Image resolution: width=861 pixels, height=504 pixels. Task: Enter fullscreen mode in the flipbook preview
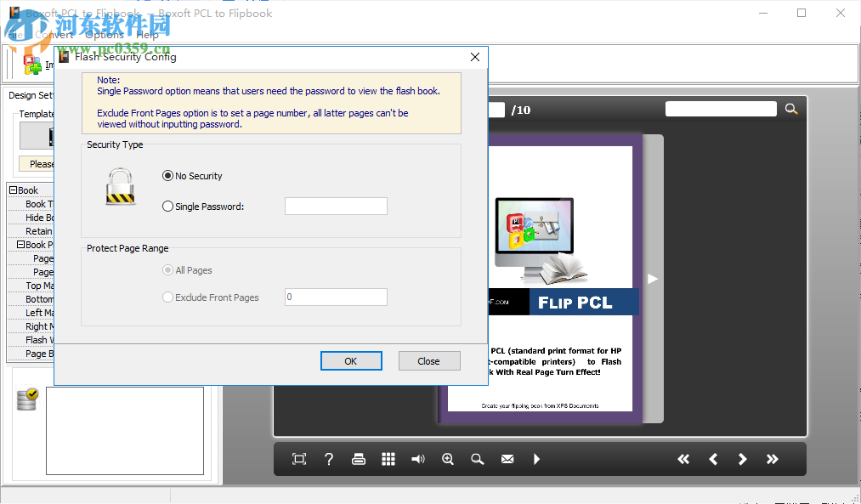[x=298, y=459]
